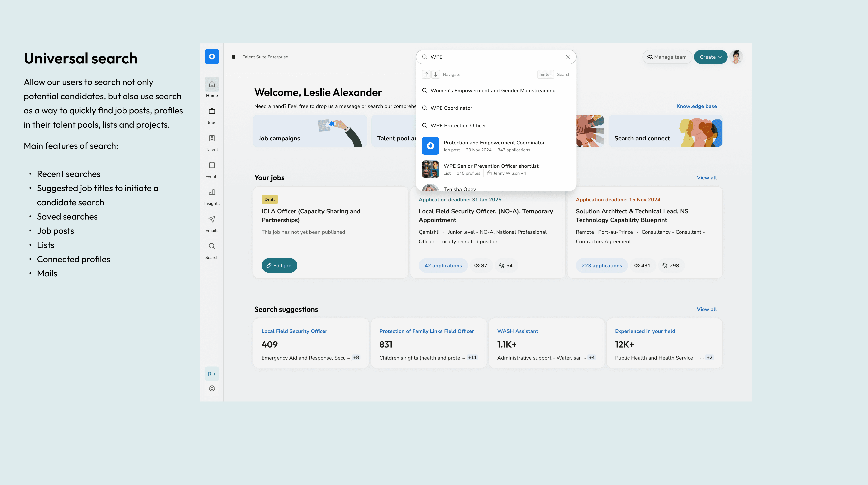Open the Jobs briefcase icon in sidebar
This screenshot has width=868, height=485.
(x=212, y=111)
